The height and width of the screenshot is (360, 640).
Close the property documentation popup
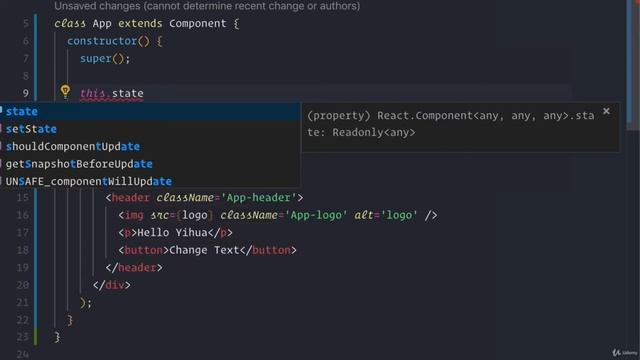point(606,111)
